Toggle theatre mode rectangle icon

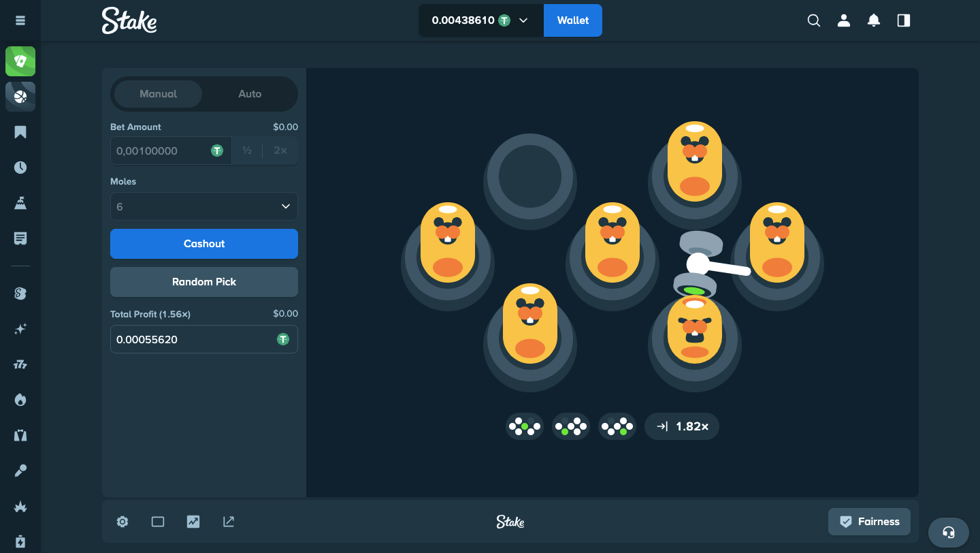(x=158, y=522)
